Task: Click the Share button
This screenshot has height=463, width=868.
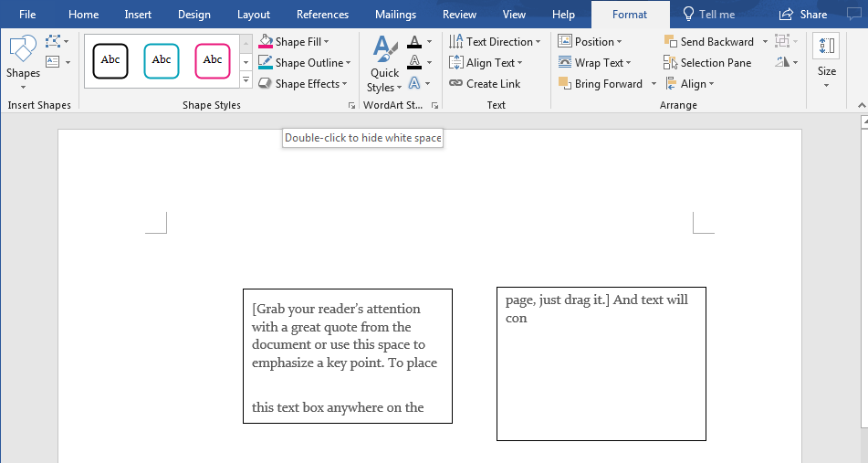Action: [803, 15]
